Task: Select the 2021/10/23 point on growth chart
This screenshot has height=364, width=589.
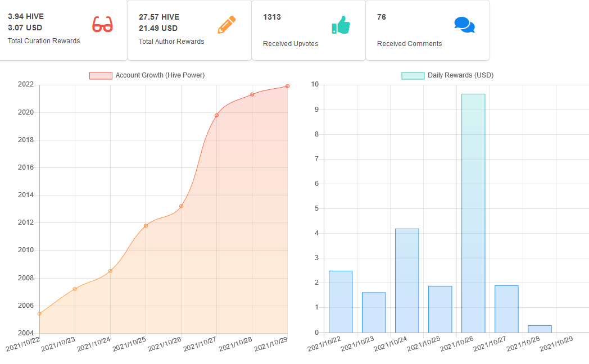Action: 75,289
